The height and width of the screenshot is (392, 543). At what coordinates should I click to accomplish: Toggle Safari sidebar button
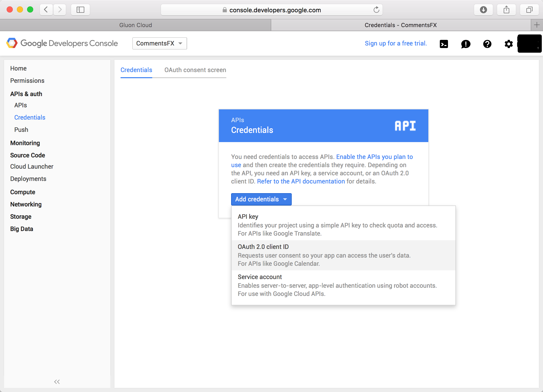point(80,10)
